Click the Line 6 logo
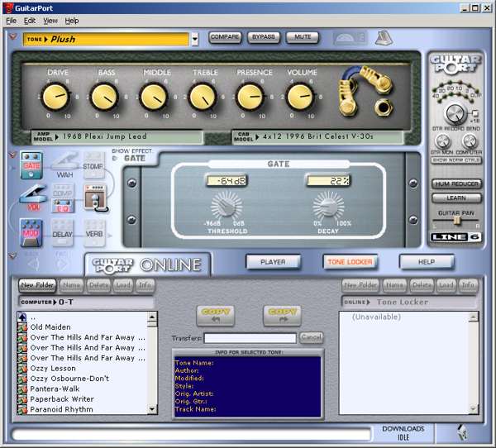Image resolution: width=496 pixels, height=448 pixels. coord(455,237)
